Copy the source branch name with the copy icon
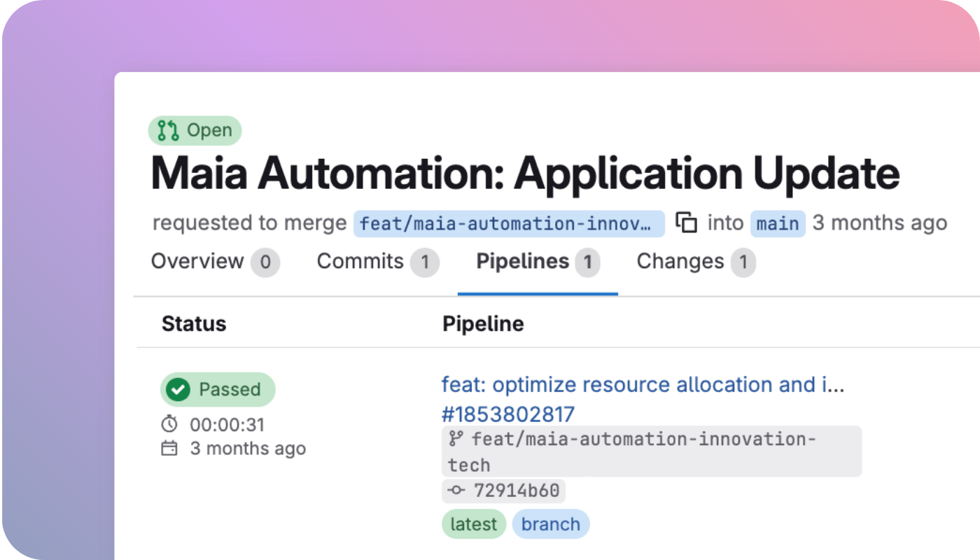Viewport: 980px width, 560px height. click(687, 222)
